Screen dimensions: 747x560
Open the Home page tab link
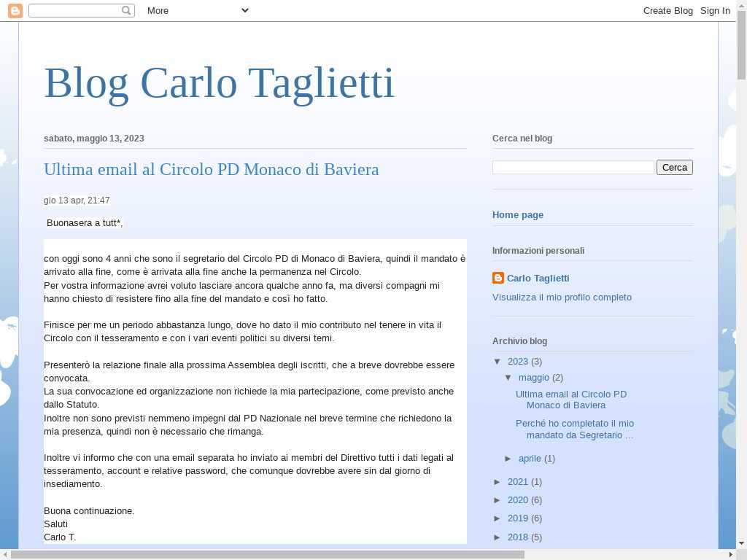(517, 214)
